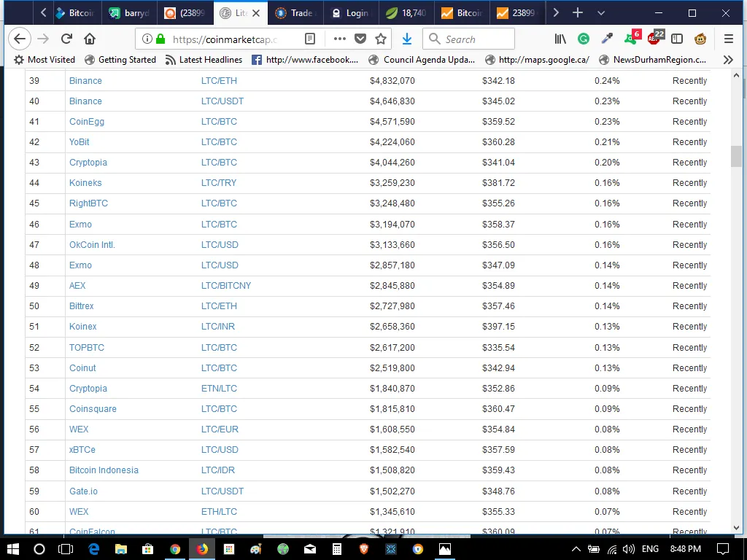747x560 pixels.
Task: Open page actions three-dot menu
Action: (340, 39)
